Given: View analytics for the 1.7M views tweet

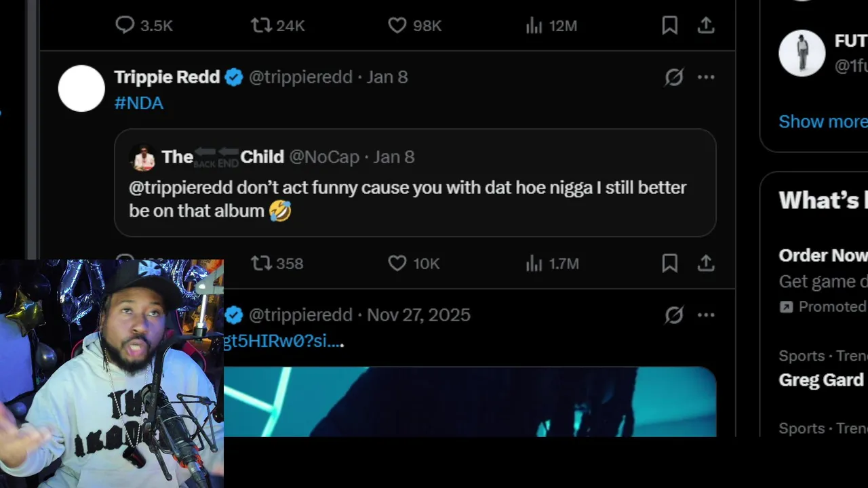Looking at the screenshot, I should coord(534,263).
